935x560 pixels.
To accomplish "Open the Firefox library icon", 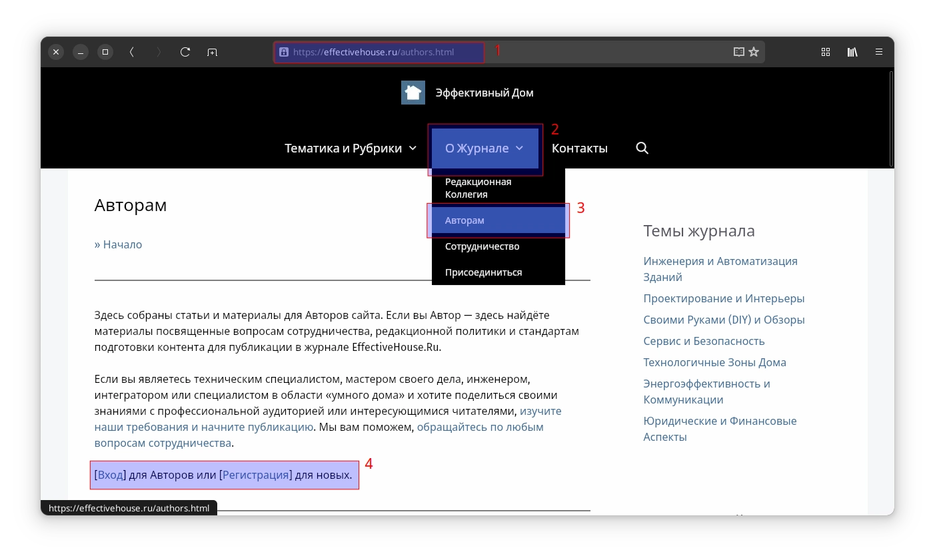I will tap(852, 51).
